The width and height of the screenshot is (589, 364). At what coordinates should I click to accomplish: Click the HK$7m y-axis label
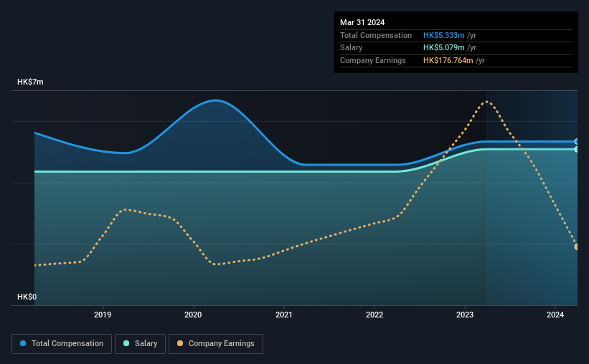tap(30, 82)
